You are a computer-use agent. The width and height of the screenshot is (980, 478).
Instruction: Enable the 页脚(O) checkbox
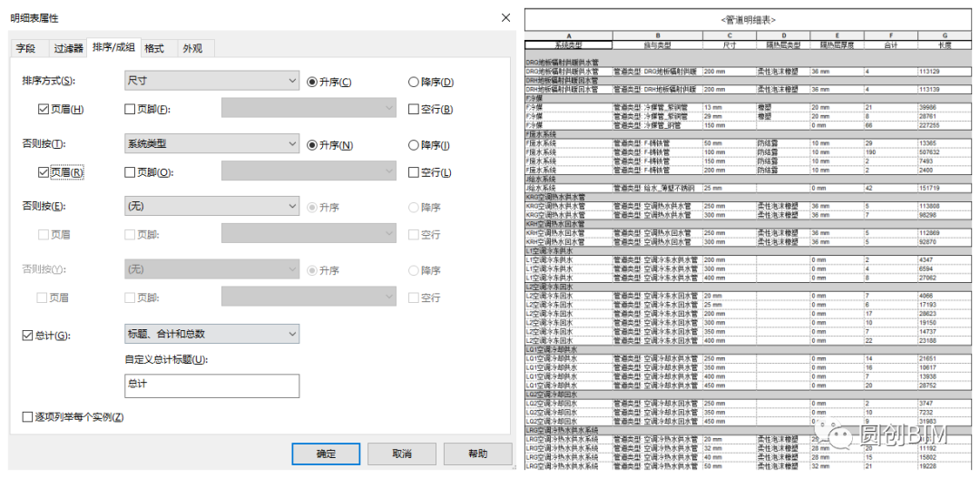tap(130, 172)
